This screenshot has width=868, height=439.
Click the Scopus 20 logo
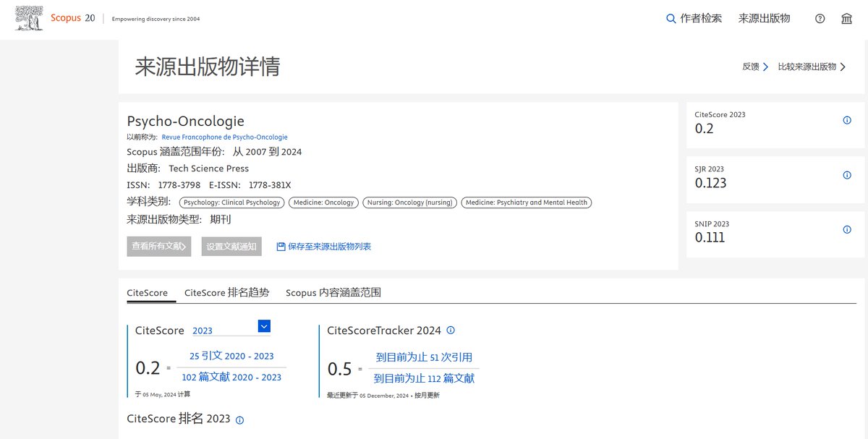[x=55, y=19]
